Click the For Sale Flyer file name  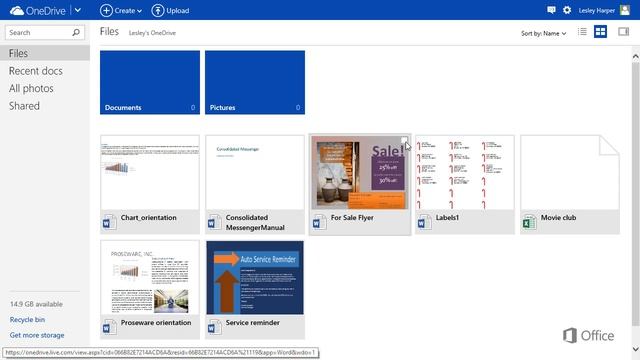352,218
